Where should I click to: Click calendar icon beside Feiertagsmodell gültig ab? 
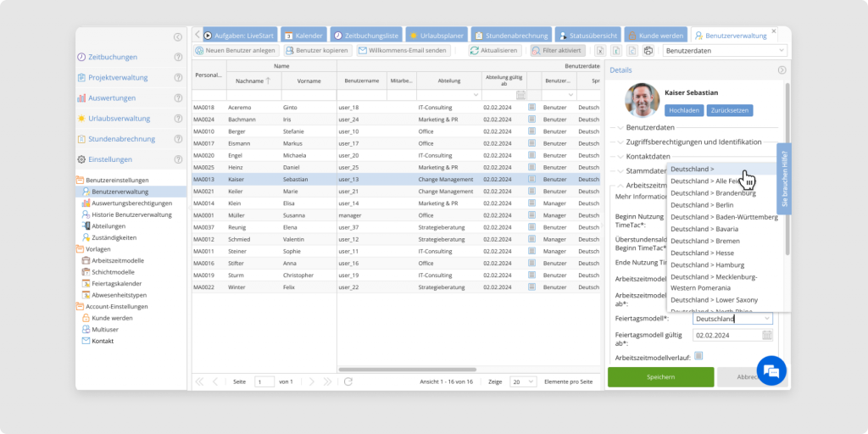[767, 335]
